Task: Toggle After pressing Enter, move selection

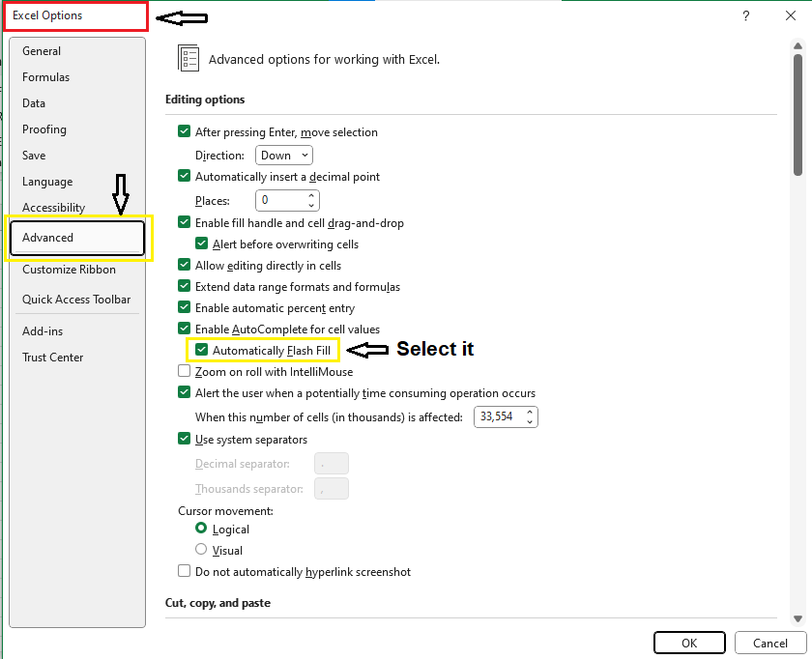Action: pyautogui.click(x=184, y=131)
